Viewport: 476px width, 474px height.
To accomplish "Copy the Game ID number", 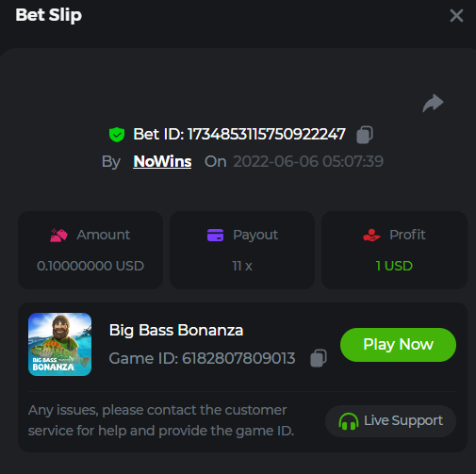I will click(x=319, y=358).
